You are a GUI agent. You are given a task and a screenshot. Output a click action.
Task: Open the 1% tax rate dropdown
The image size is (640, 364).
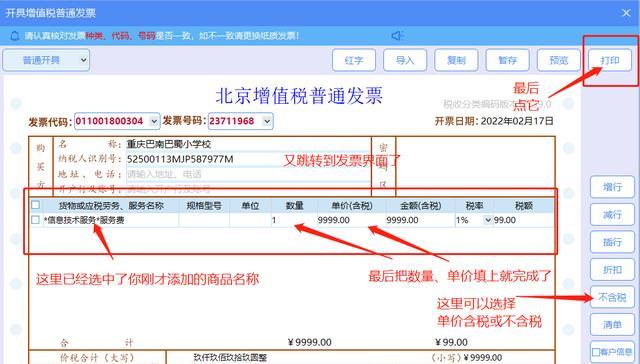click(487, 220)
